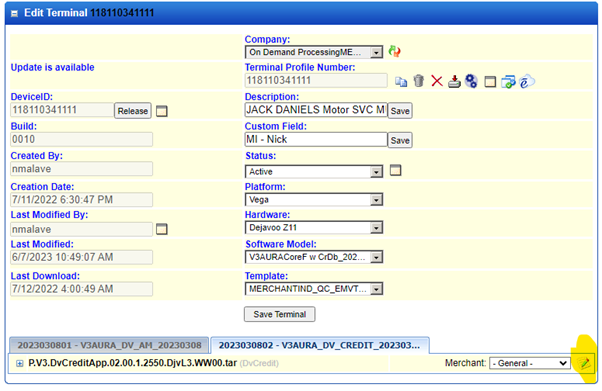Open the Platform dropdown showing Vega

click(314, 200)
